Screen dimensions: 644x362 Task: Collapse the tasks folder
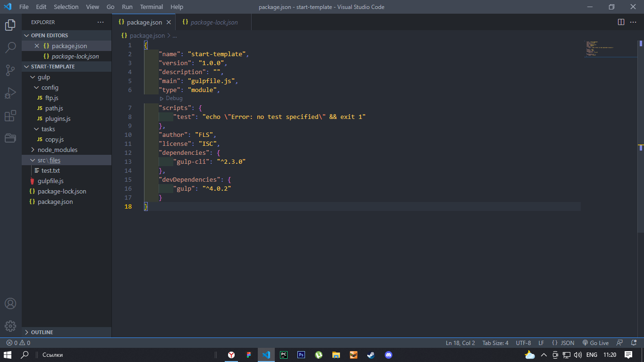pyautogui.click(x=67, y=129)
